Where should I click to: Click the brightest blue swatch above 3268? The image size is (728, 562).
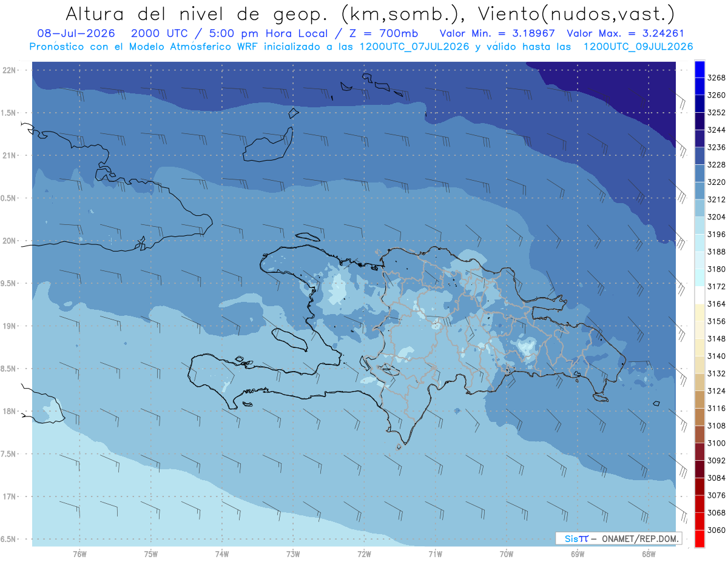(x=699, y=69)
